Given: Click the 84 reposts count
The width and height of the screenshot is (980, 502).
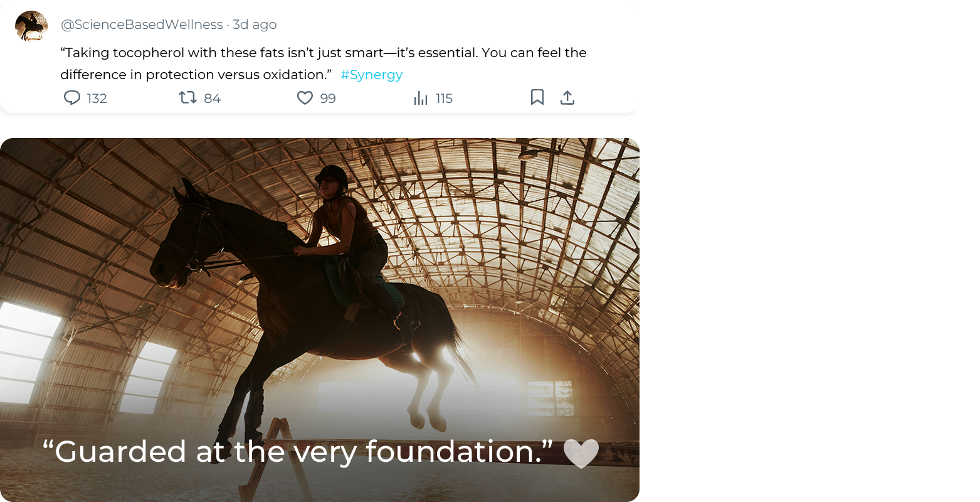Looking at the screenshot, I should (x=213, y=99).
